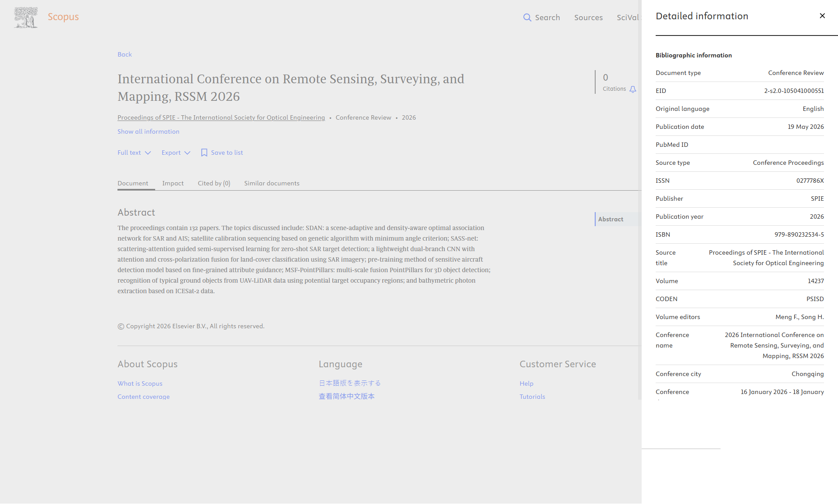Click Show all information link

pyautogui.click(x=148, y=131)
